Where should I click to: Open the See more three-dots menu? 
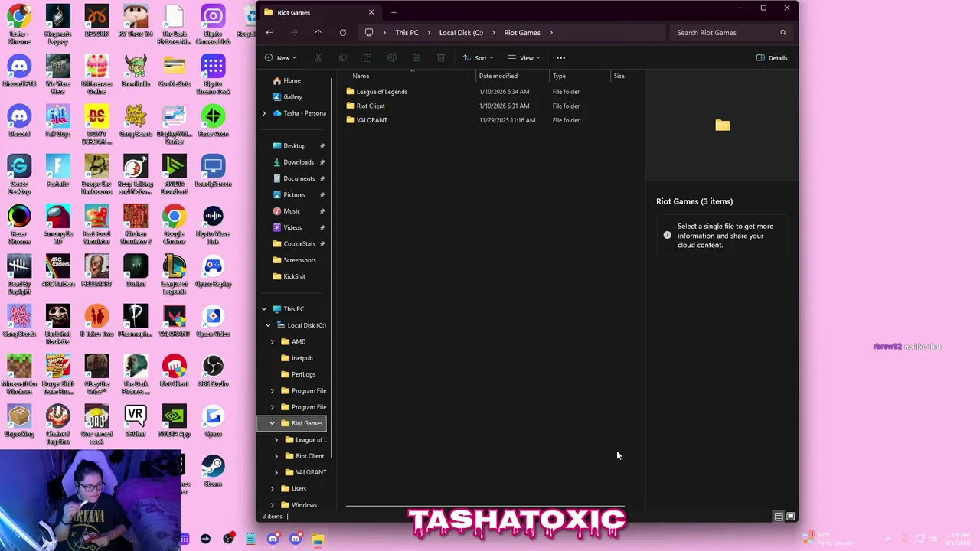point(560,58)
